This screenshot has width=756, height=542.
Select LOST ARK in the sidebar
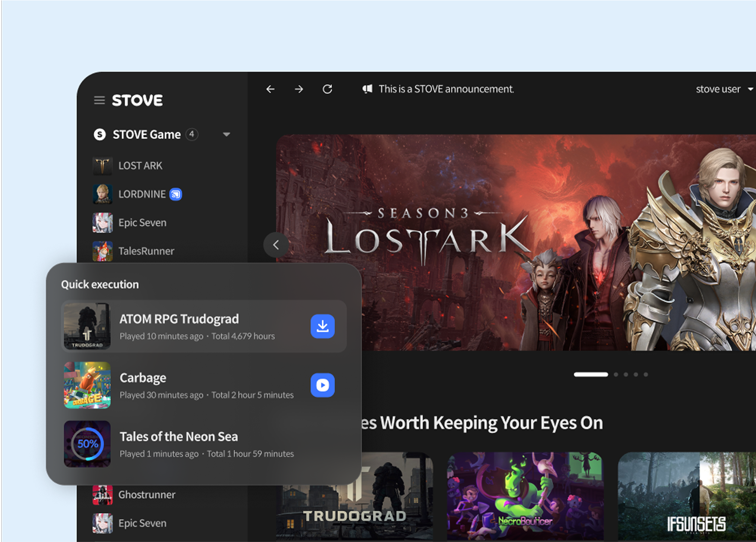(x=140, y=165)
